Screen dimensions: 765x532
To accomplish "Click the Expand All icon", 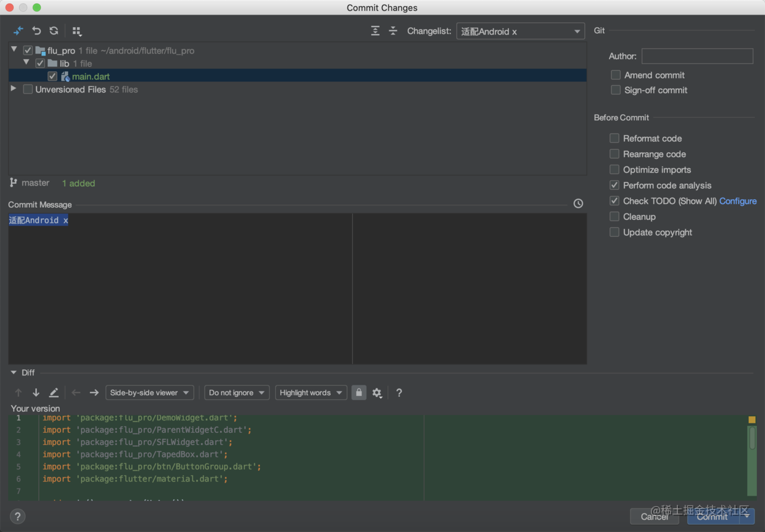I will 375,31.
